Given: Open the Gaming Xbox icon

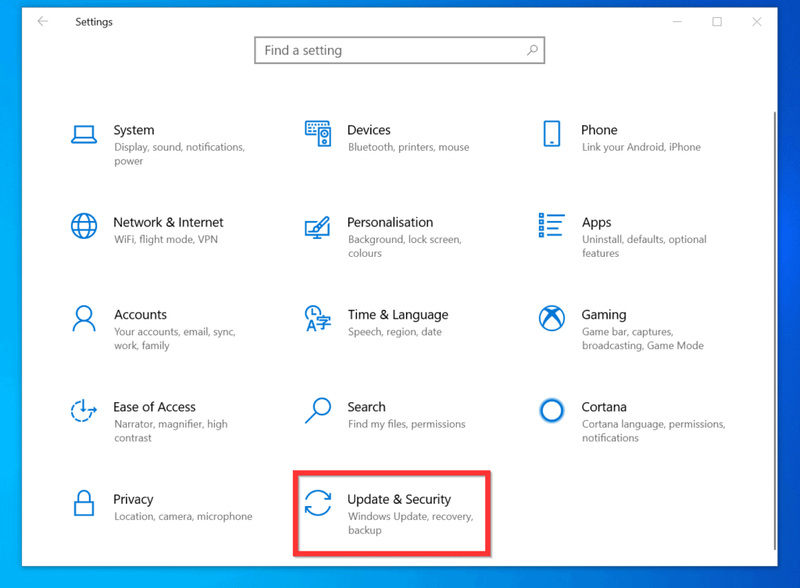Looking at the screenshot, I should coord(552,318).
